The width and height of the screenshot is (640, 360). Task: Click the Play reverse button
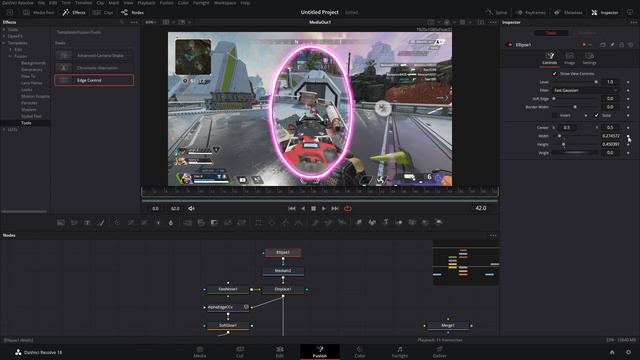point(303,209)
